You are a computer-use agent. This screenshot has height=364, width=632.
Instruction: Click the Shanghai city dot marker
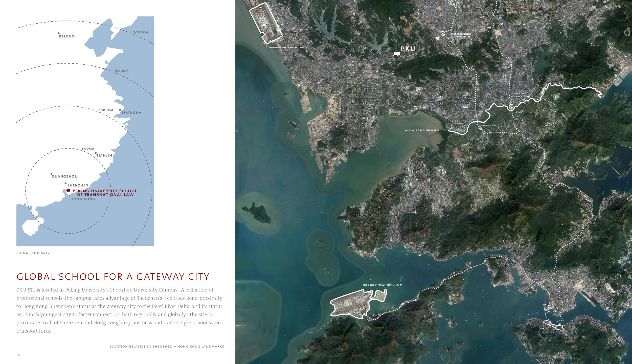coord(120,110)
